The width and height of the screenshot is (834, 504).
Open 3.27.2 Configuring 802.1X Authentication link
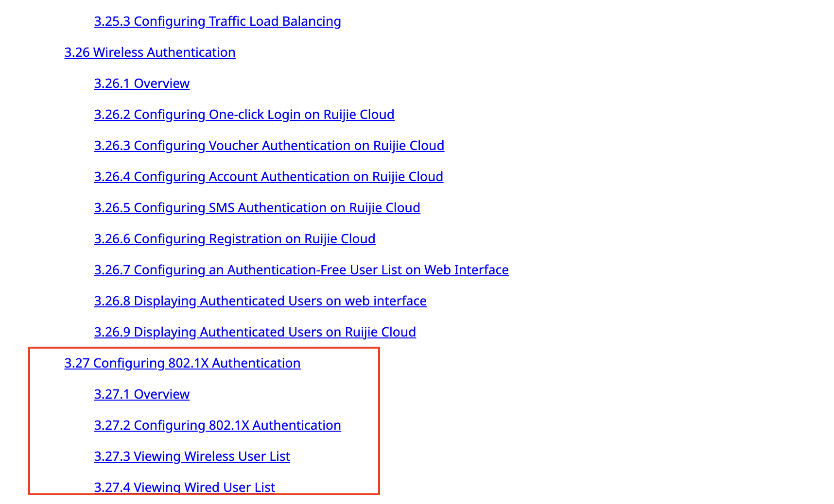point(217,425)
